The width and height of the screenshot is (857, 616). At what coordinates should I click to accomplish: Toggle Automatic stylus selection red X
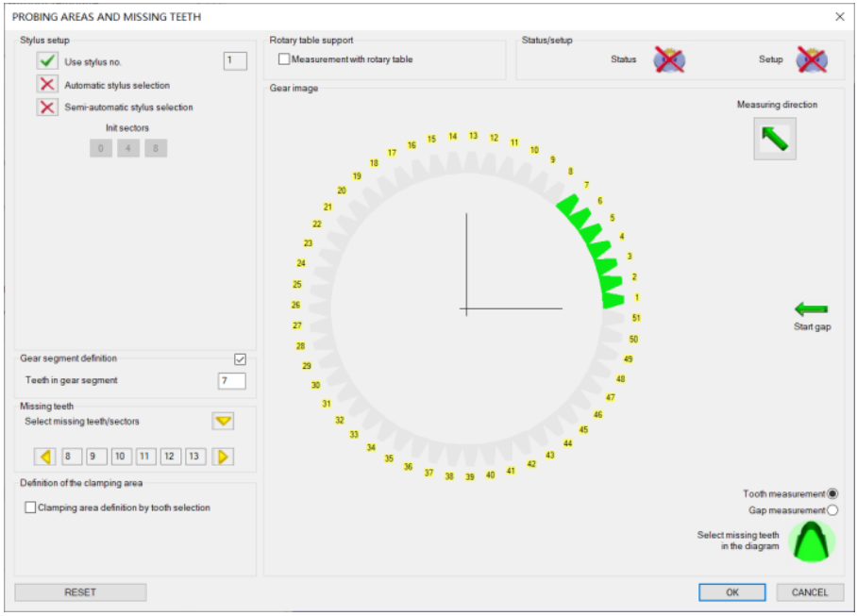tap(47, 85)
